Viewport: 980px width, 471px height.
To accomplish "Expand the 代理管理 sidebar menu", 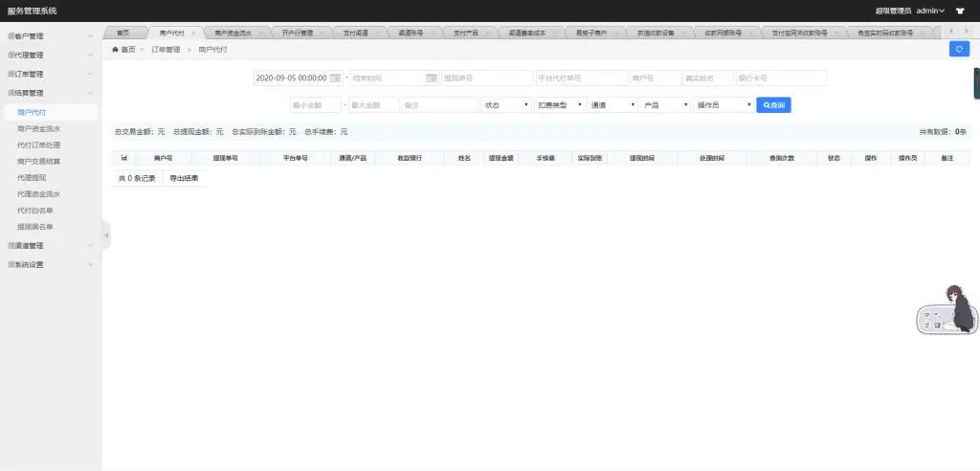I will click(51, 55).
